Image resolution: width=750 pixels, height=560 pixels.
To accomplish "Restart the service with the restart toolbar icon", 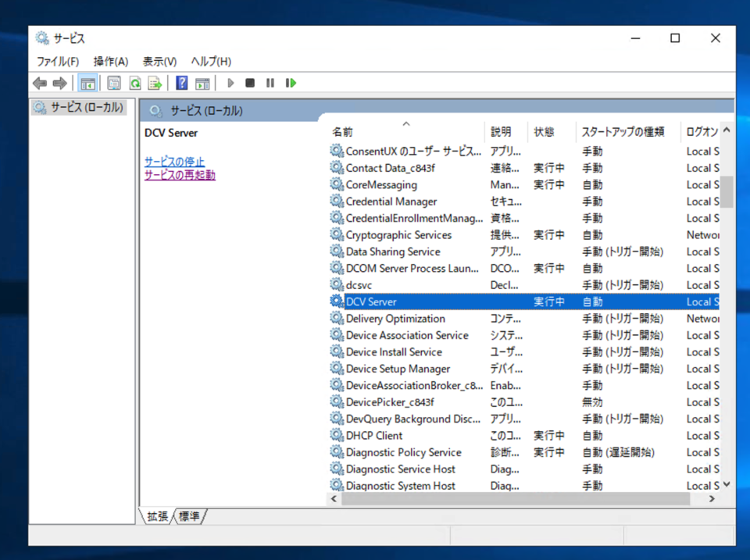I will tap(290, 82).
